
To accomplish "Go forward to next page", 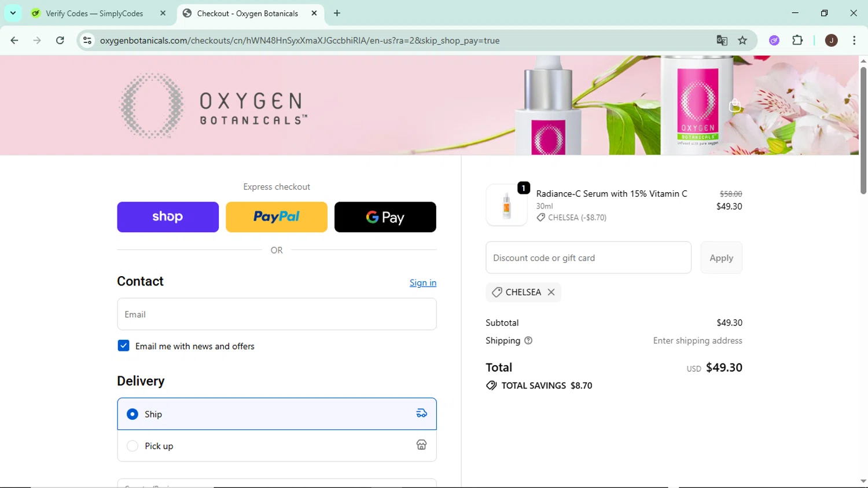I will tap(37, 41).
